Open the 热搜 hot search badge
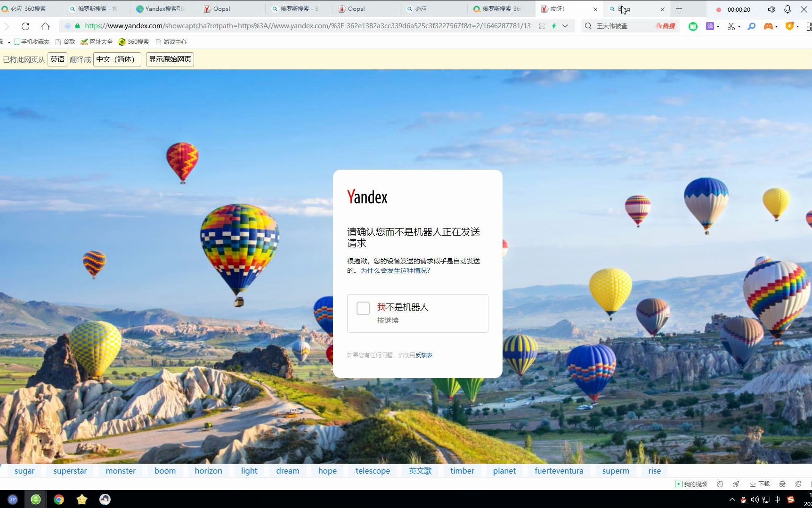This screenshot has height=508, width=812. point(666,26)
